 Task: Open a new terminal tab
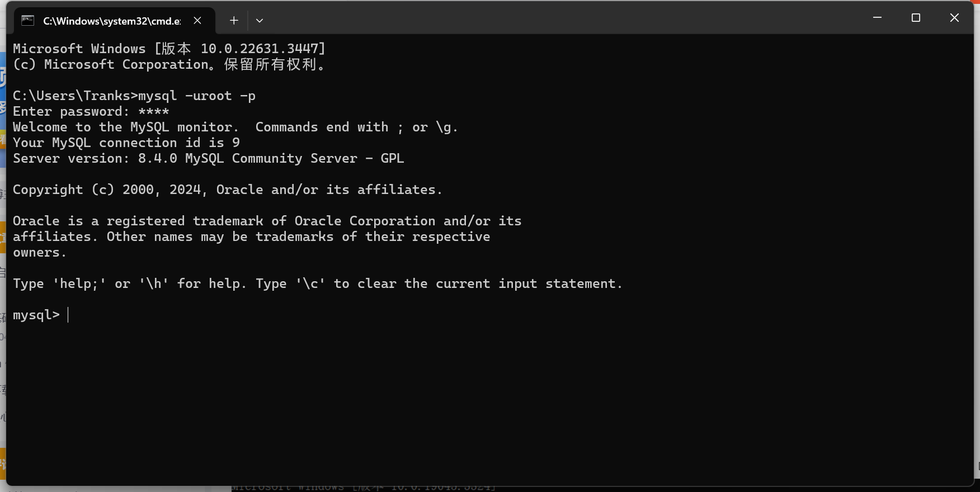click(x=234, y=21)
